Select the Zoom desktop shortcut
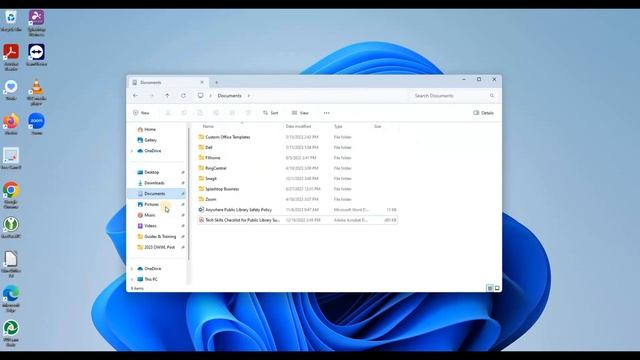Screen dimensions: 640x360 point(36,124)
